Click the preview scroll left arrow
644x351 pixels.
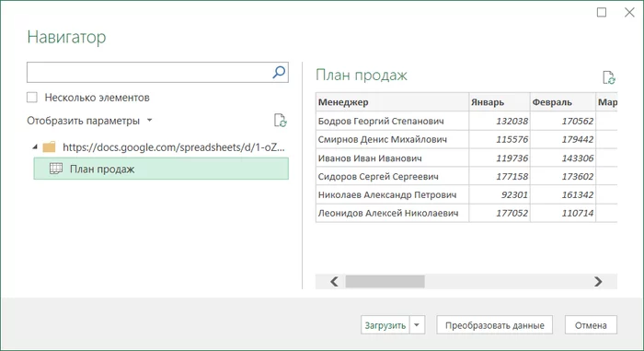[334, 282]
